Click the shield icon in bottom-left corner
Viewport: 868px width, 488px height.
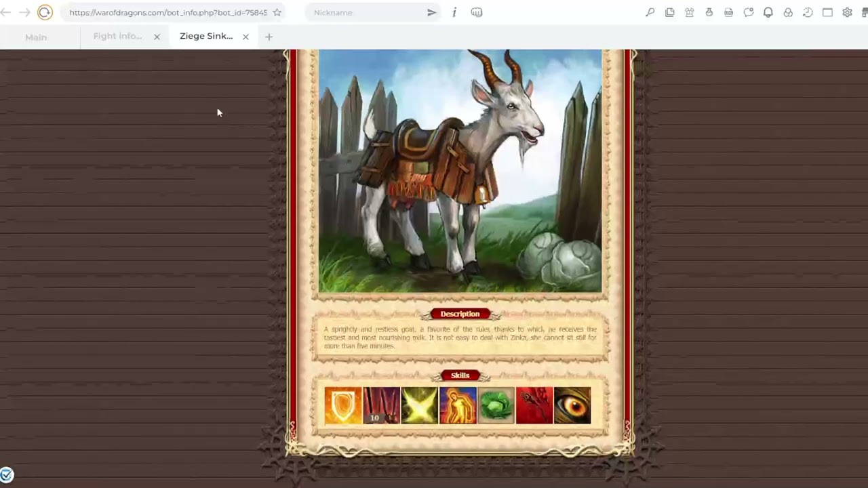tap(7, 474)
